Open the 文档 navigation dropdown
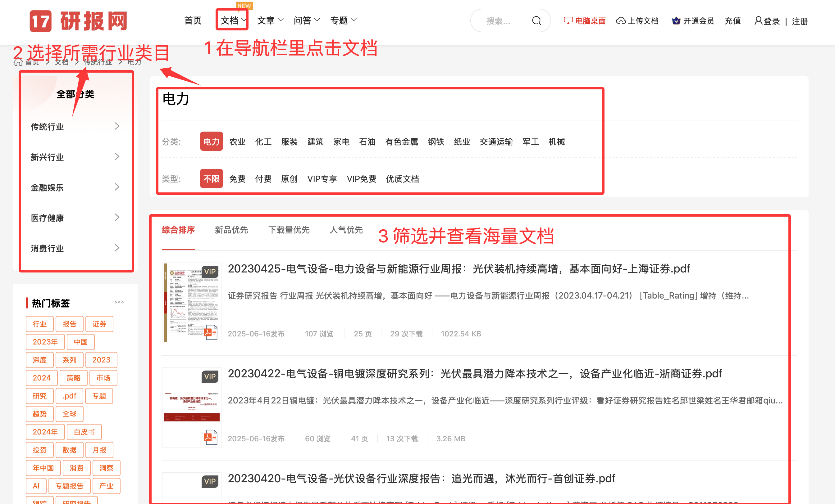Image resolution: width=835 pixels, height=504 pixels. click(233, 20)
